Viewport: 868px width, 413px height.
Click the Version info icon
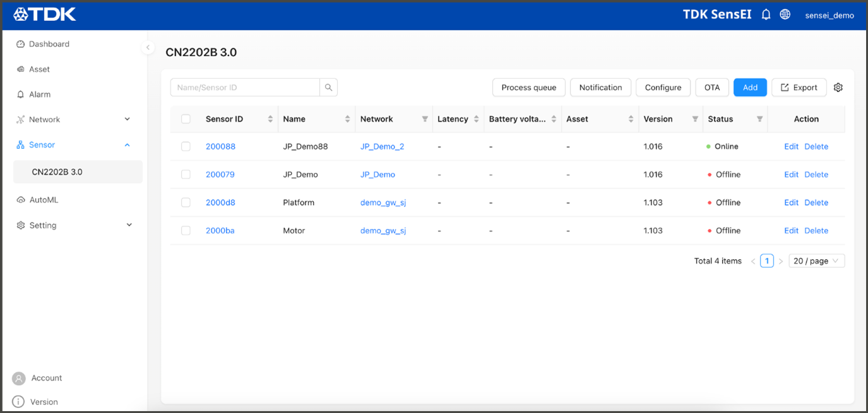(x=19, y=402)
